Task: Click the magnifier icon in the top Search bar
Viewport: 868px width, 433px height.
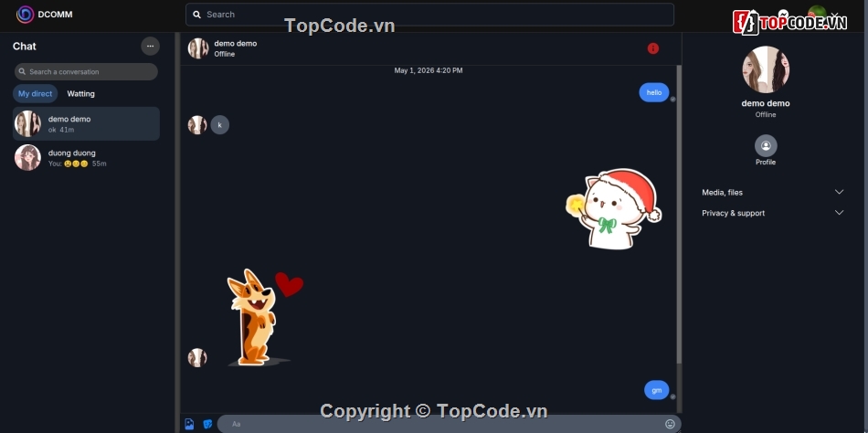Action: pos(196,15)
